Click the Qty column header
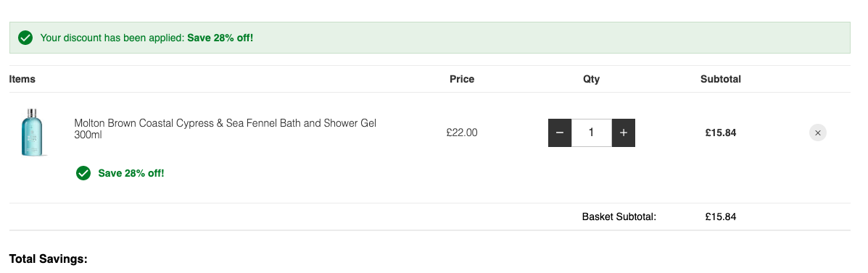 tap(591, 79)
